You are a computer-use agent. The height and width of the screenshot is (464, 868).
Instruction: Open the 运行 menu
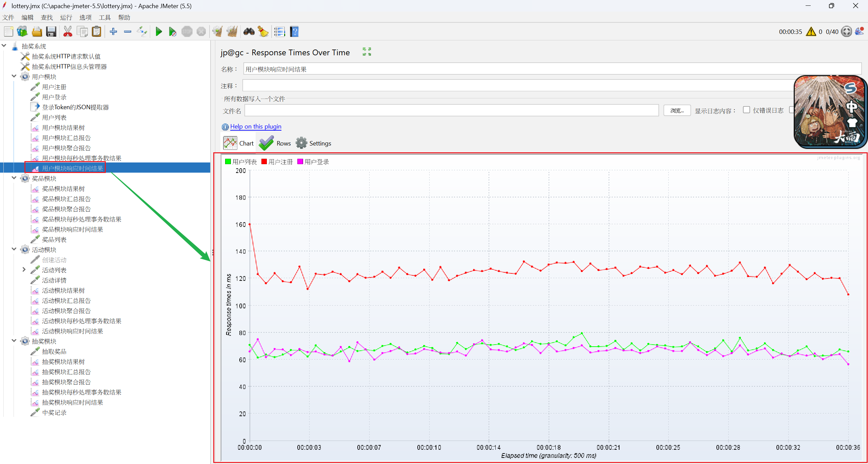[66, 17]
